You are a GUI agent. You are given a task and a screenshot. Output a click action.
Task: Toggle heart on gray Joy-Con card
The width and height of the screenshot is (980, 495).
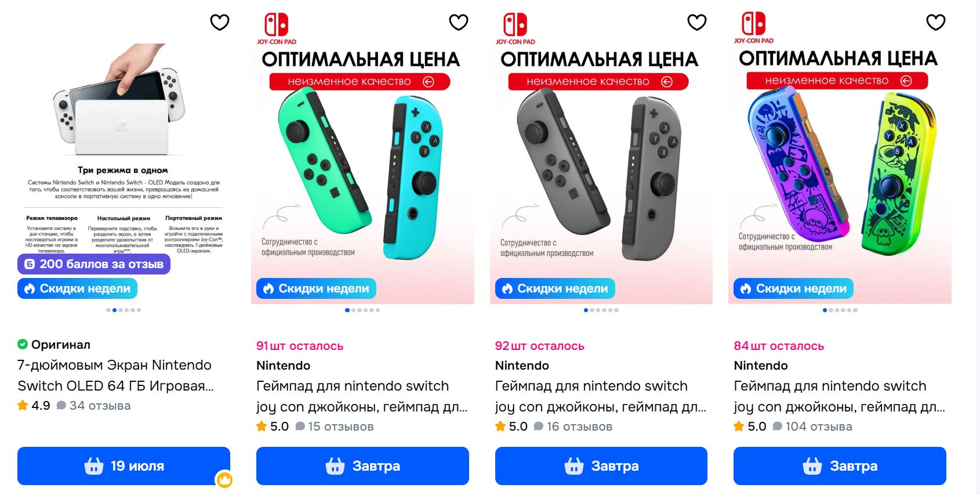coord(697,22)
